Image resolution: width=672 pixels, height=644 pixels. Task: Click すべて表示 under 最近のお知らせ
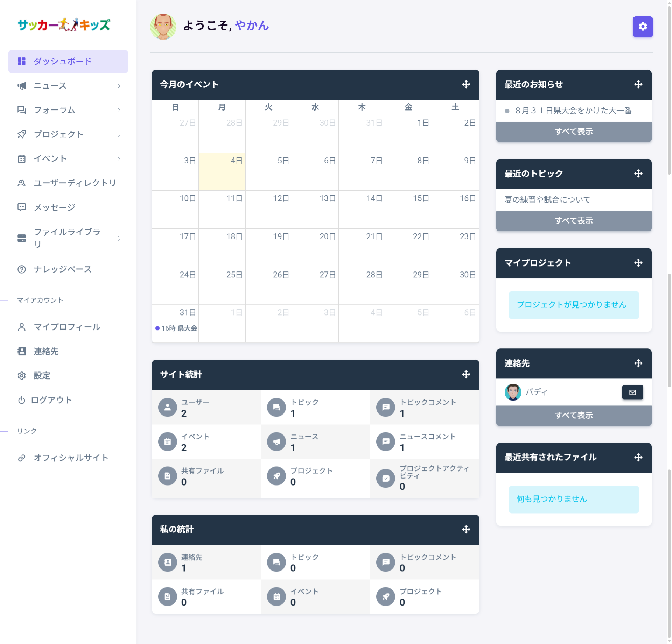[573, 132]
